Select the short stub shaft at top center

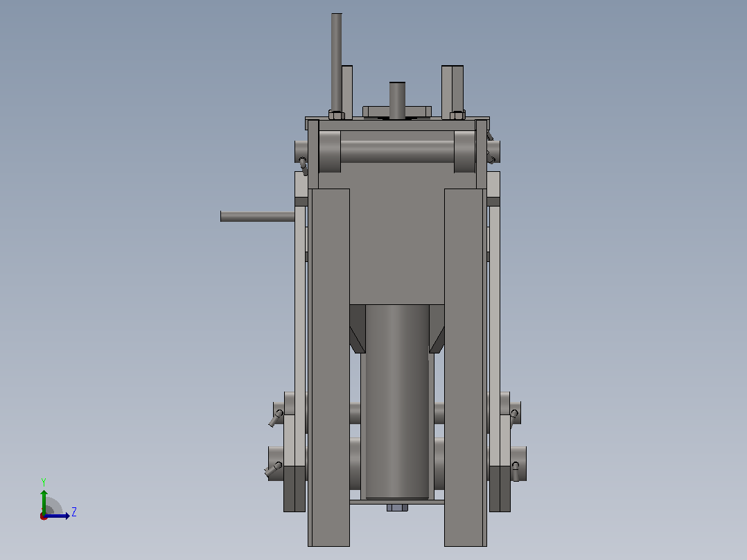coord(397,100)
